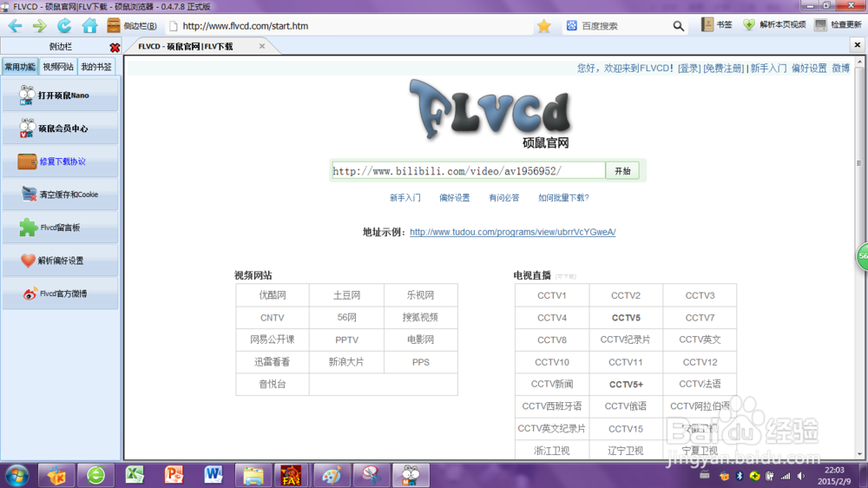Bookmark page with the star icon
The image size is (868, 488).
tap(544, 26)
